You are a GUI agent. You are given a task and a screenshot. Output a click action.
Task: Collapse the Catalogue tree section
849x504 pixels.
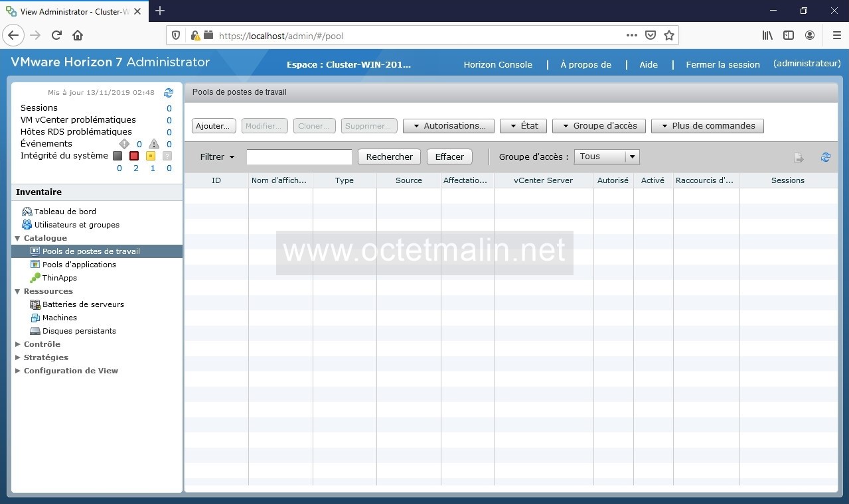pyautogui.click(x=18, y=238)
